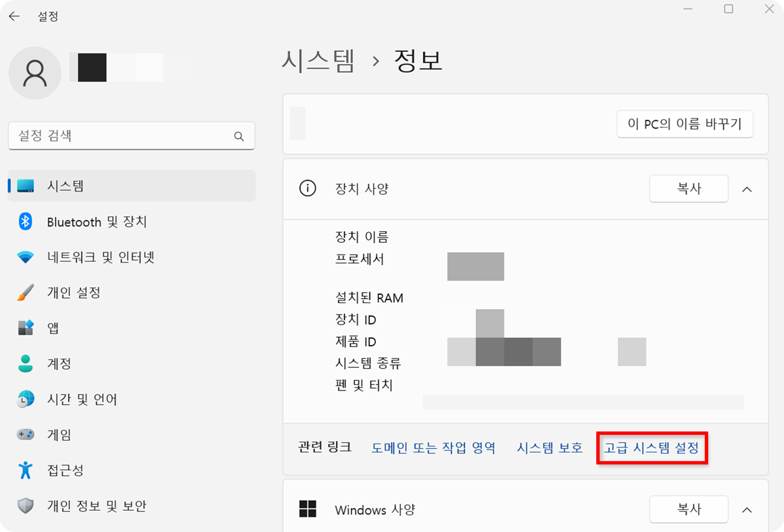Click the 계정 person icon

[x=25, y=364]
